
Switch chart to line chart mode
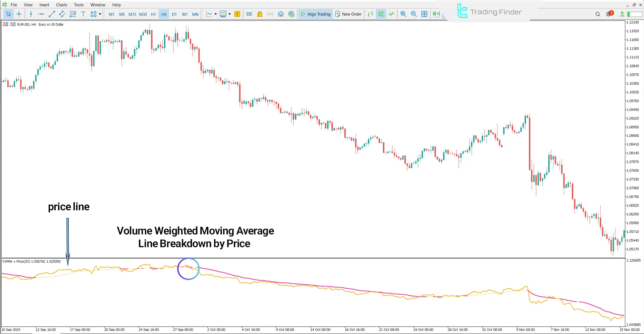(x=391, y=14)
